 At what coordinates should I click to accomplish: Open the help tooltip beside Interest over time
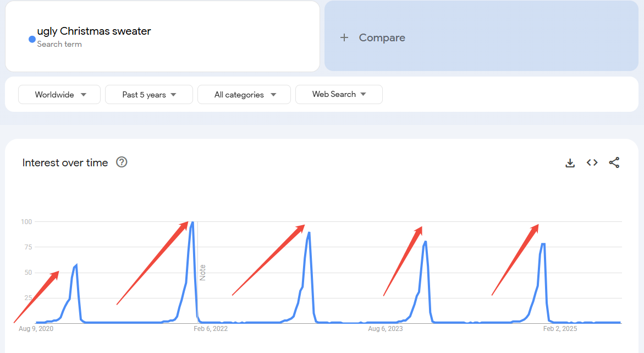(x=122, y=162)
